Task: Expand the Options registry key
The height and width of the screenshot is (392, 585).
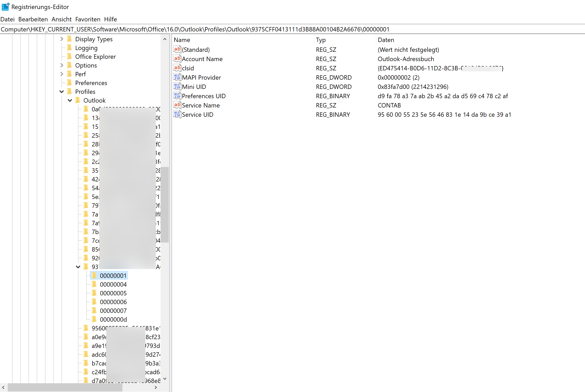Action: [x=62, y=65]
